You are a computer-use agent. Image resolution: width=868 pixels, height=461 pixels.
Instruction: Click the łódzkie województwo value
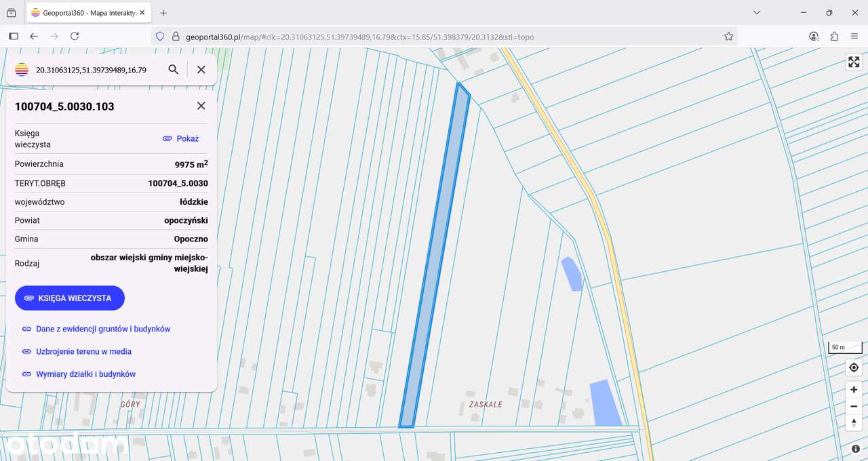point(194,202)
